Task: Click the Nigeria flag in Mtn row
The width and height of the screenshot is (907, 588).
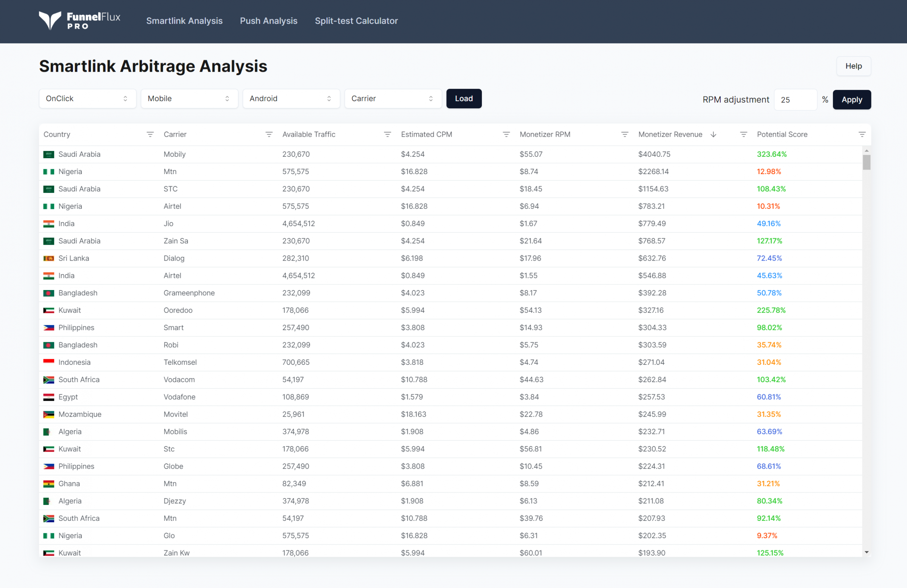Action: [x=48, y=172]
